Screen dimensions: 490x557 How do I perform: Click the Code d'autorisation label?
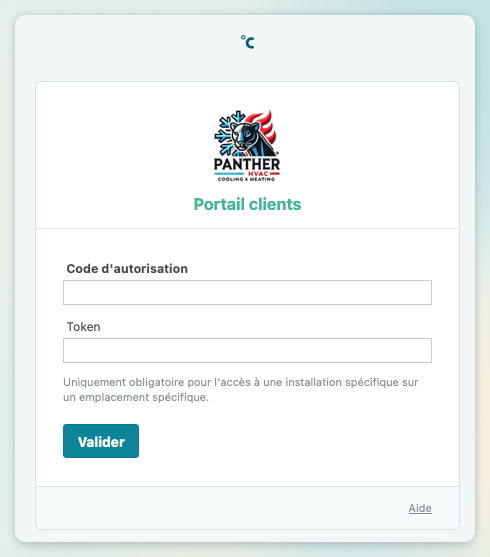click(127, 269)
